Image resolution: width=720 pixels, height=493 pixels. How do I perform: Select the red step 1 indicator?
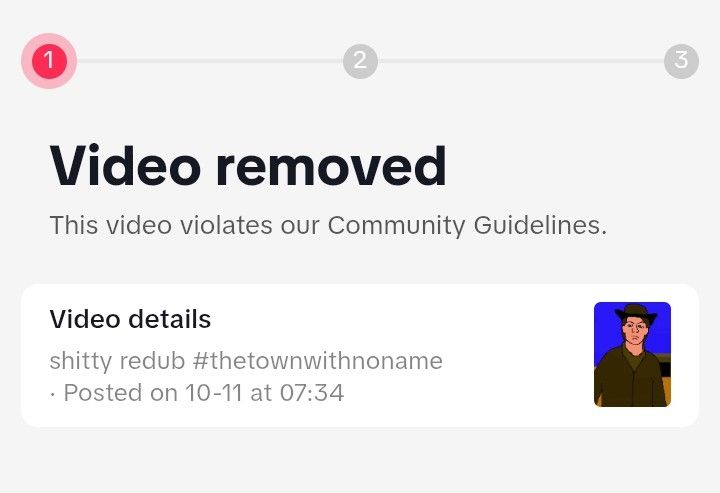[49, 61]
